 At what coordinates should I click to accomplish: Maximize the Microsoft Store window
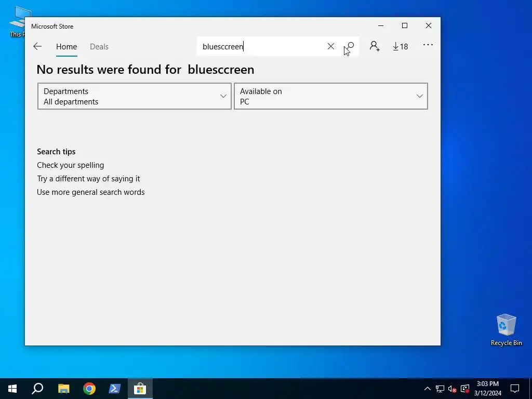point(404,26)
